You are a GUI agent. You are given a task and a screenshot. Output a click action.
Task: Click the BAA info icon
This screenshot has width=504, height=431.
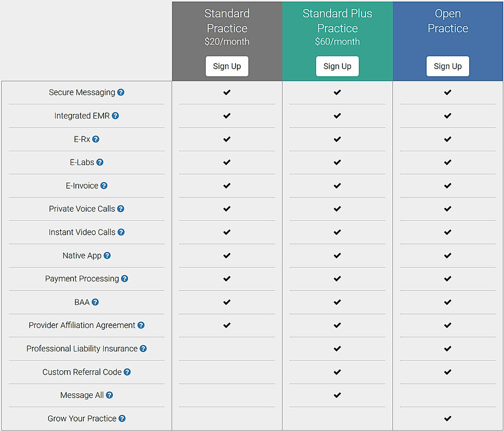tap(96, 302)
